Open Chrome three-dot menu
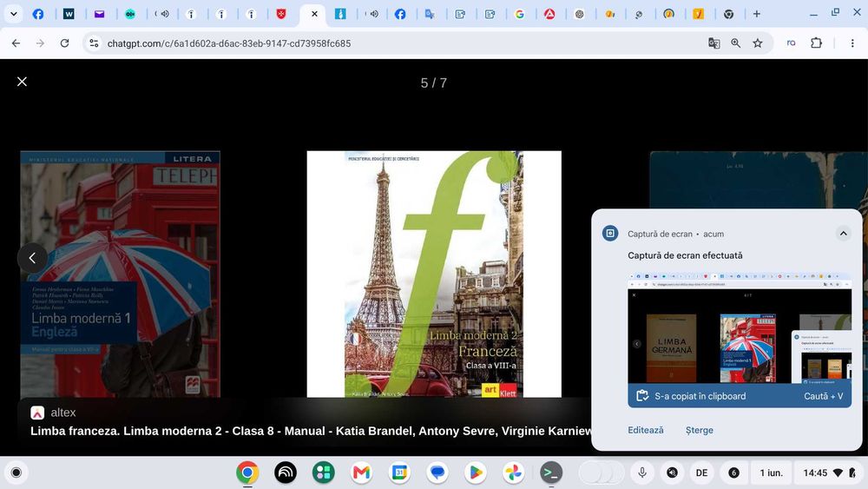The height and width of the screenshot is (489, 868). point(852,43)
